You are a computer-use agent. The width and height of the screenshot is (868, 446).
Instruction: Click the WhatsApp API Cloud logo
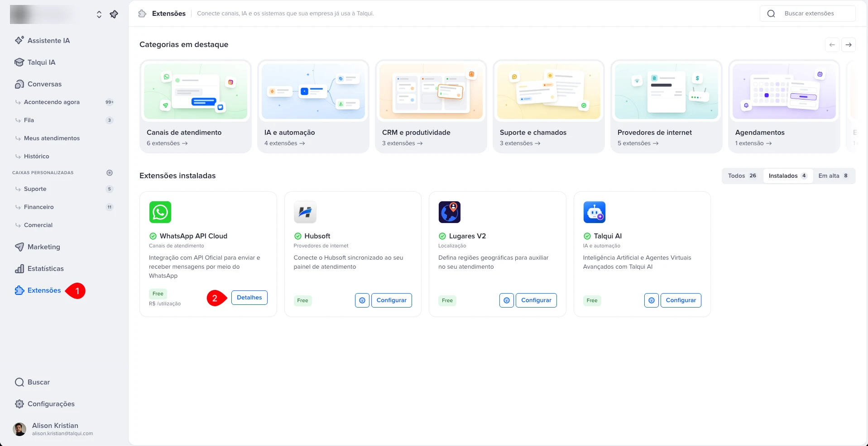pos(160,212)
